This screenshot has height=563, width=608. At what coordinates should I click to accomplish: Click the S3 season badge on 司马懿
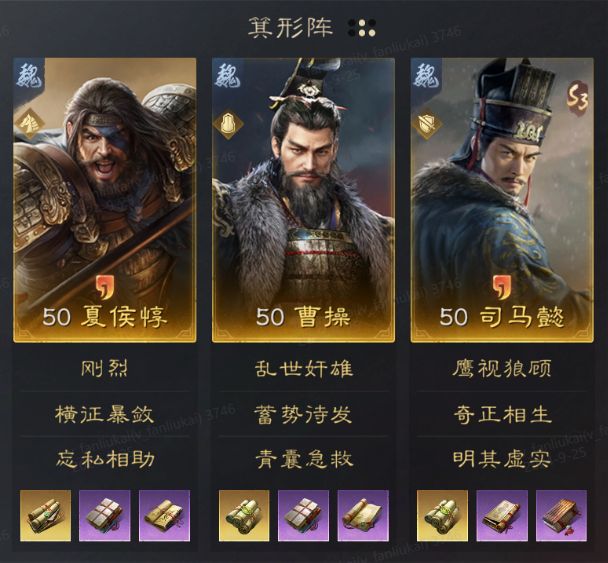[x=578, y=95]
